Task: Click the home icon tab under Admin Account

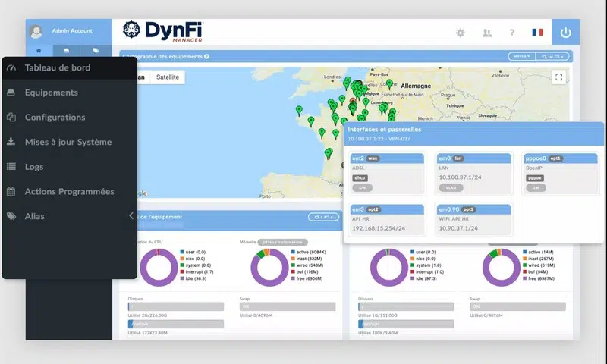Action: point(39,50)
